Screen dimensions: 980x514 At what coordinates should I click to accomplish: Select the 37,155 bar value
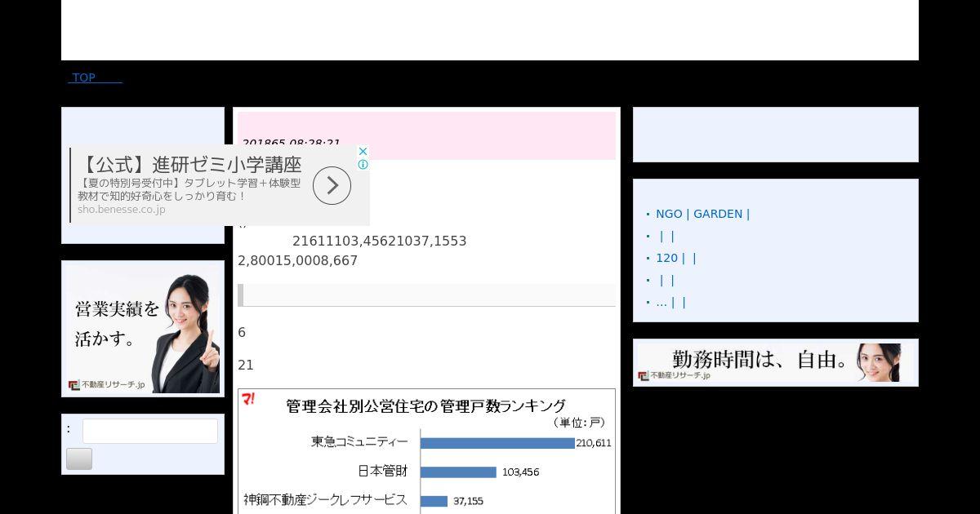point(468,501)
